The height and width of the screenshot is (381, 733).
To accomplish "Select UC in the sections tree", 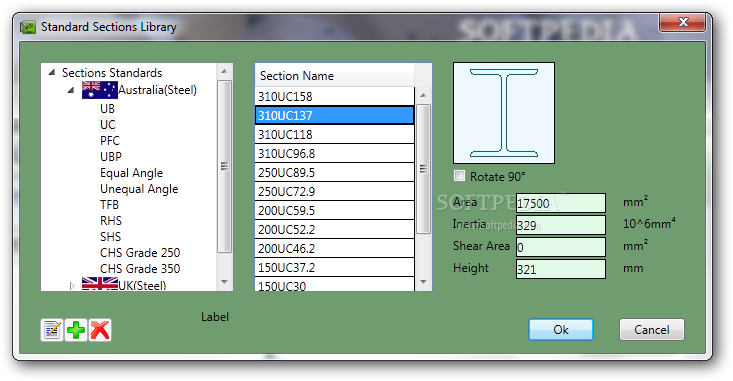I will point(108,124).
